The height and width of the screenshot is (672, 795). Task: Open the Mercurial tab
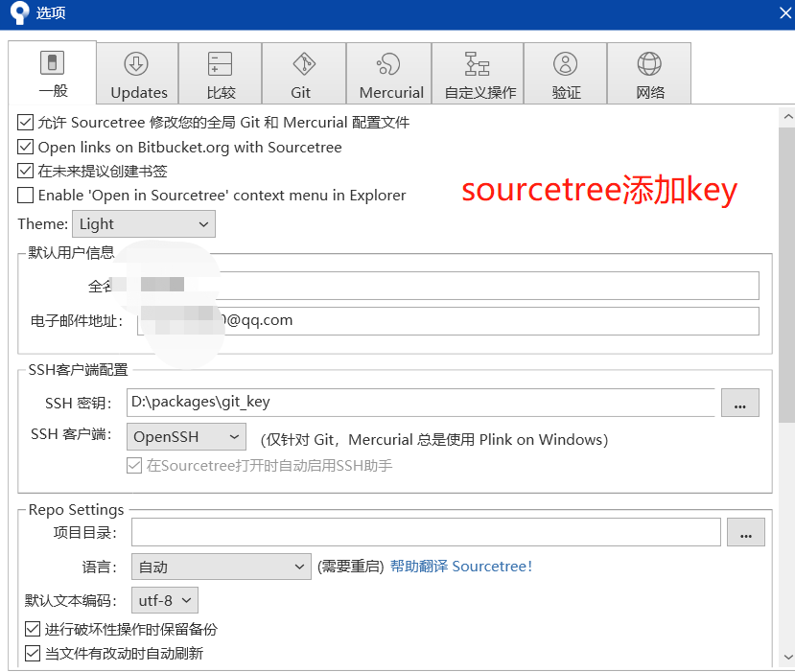(389, 74)
